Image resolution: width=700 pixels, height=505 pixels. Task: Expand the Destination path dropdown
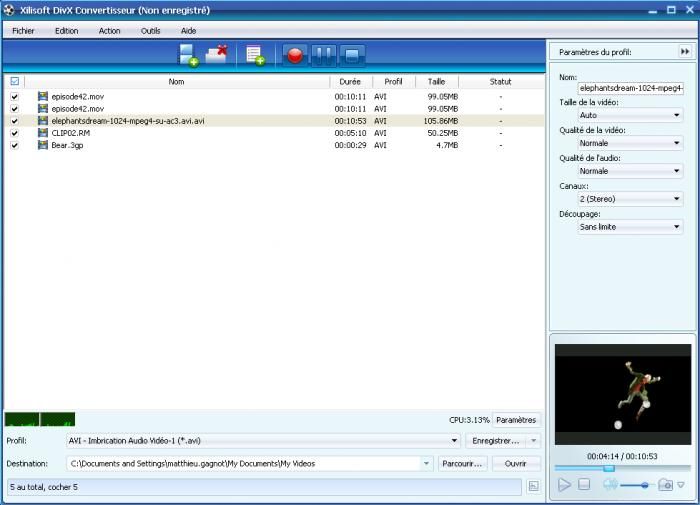pos(426,463)
